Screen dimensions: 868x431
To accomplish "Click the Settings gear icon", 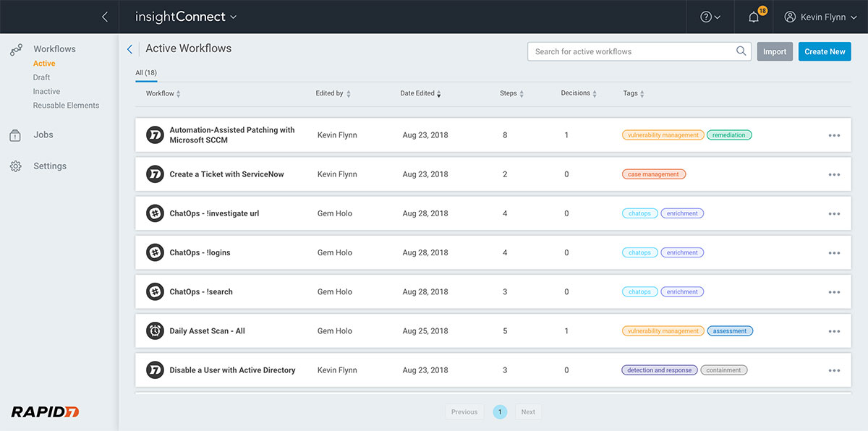I will pyautogui.click(x=15, y=166).
